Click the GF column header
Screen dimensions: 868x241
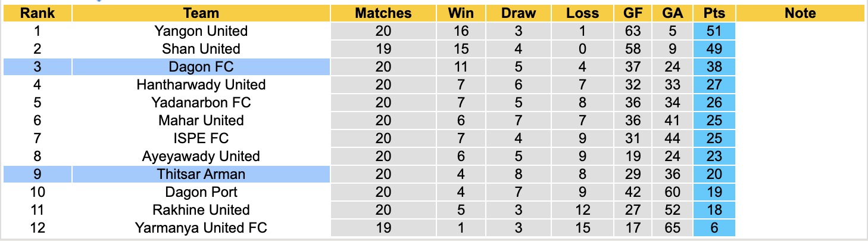(632, 13)
